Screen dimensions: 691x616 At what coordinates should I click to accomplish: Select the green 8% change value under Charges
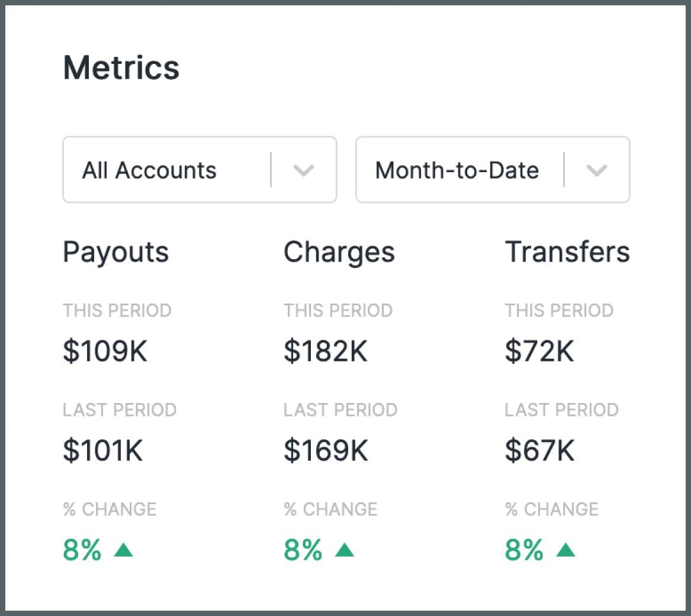303,550
